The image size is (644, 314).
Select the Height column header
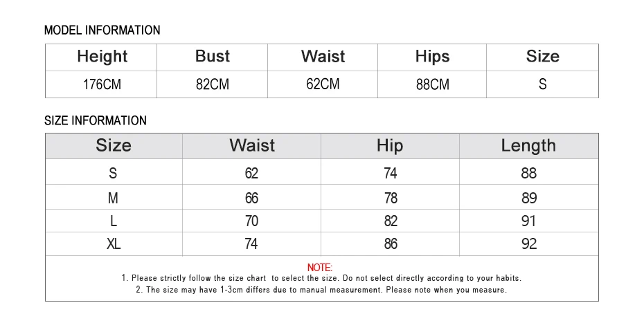point(102,56)
